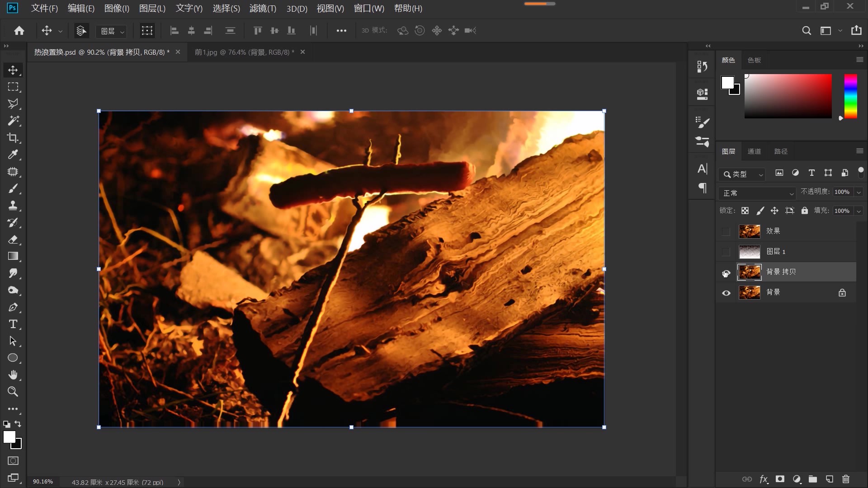Select the Clone Stamp tool
868x488 pixels.
(13, 206)
